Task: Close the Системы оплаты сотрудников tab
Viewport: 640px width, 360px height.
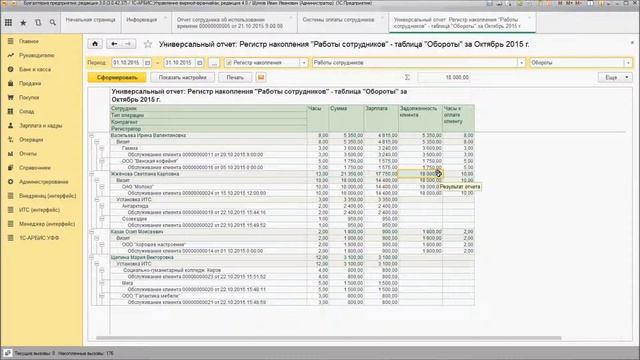Action: [x=382, y=18]
